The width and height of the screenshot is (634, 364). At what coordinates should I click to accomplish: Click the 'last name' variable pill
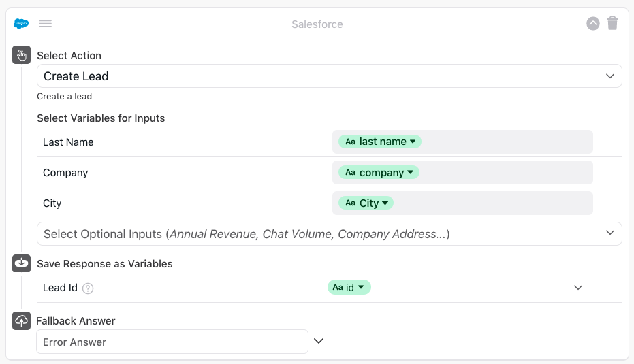[380, 142]
